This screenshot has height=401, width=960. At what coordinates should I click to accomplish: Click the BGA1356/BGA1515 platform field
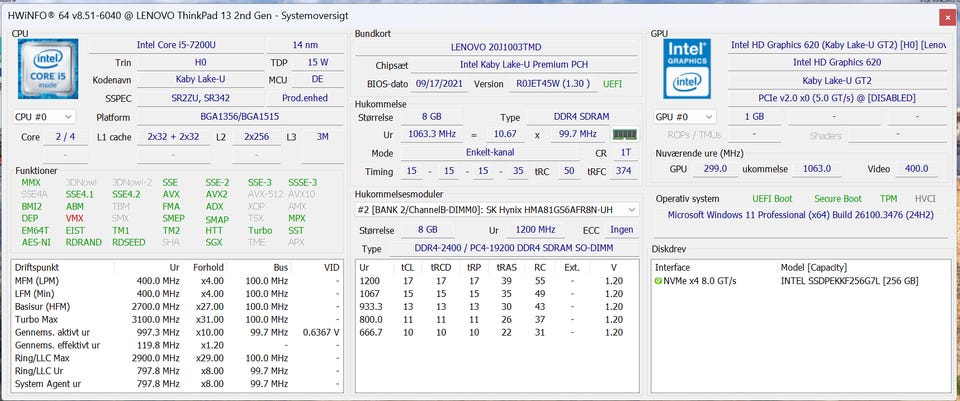pyautogui.click(x=240, y=117)
